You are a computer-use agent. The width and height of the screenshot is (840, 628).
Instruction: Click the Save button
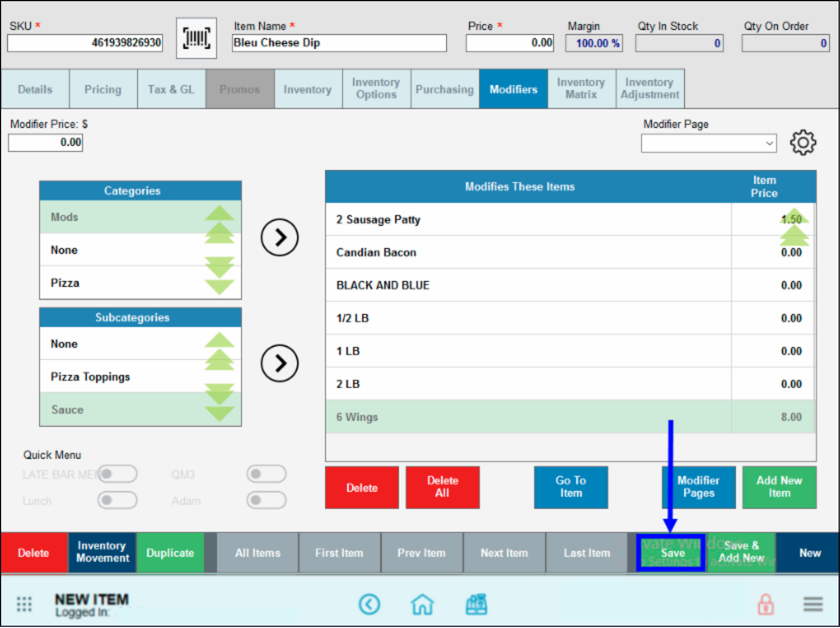click(671, 553)
